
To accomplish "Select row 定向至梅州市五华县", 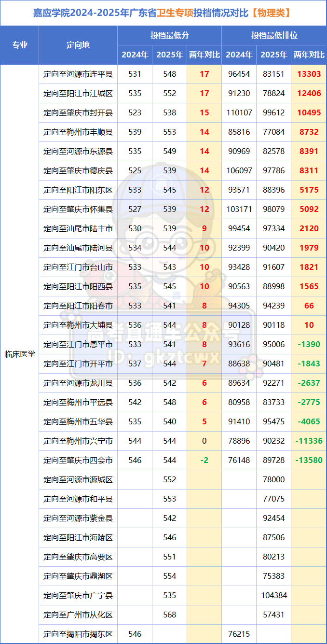I will pyautogui.click(x=183, y=422).
